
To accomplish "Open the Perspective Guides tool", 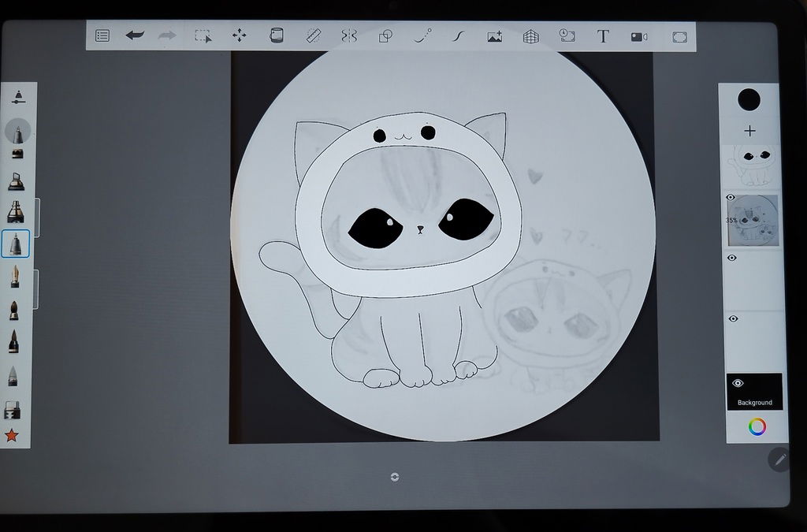I will [x=531, y=36].
